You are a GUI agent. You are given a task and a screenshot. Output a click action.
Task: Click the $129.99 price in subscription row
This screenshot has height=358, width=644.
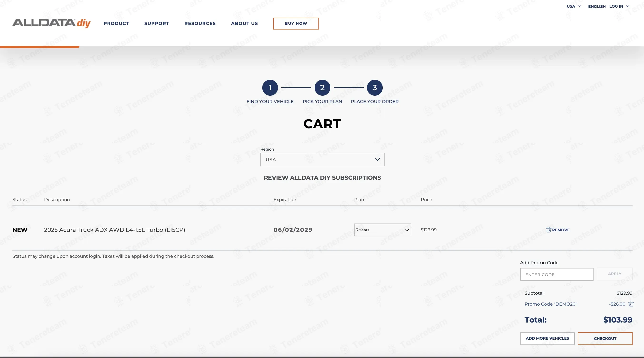coord(428,230)
